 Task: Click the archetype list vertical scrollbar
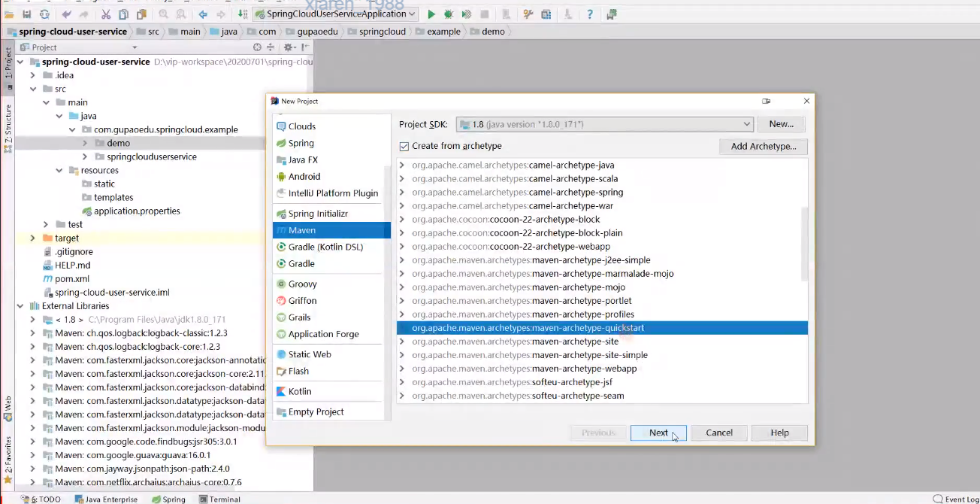pyautogui.click(x=804, y=244)
